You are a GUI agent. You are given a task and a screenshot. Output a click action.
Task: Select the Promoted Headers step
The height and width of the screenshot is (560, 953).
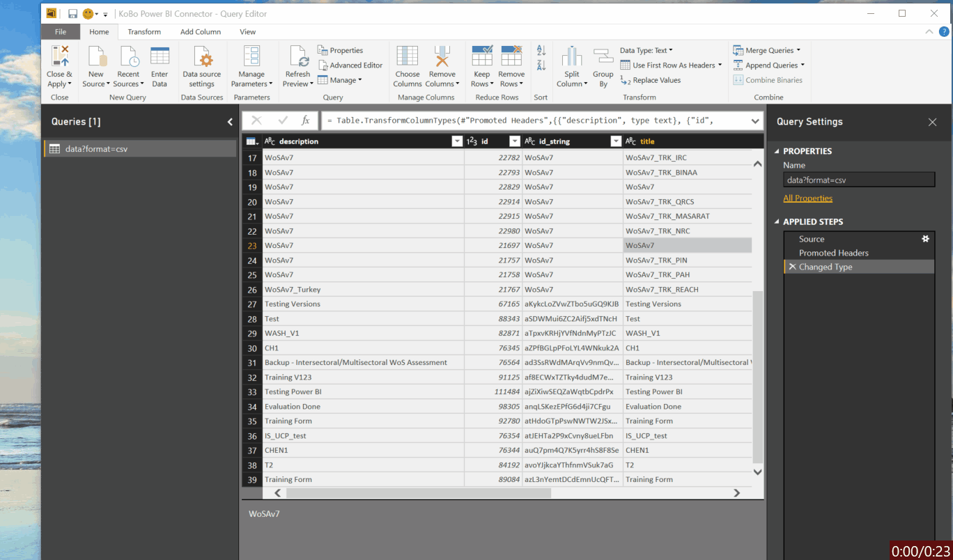(x=859, y=253)
